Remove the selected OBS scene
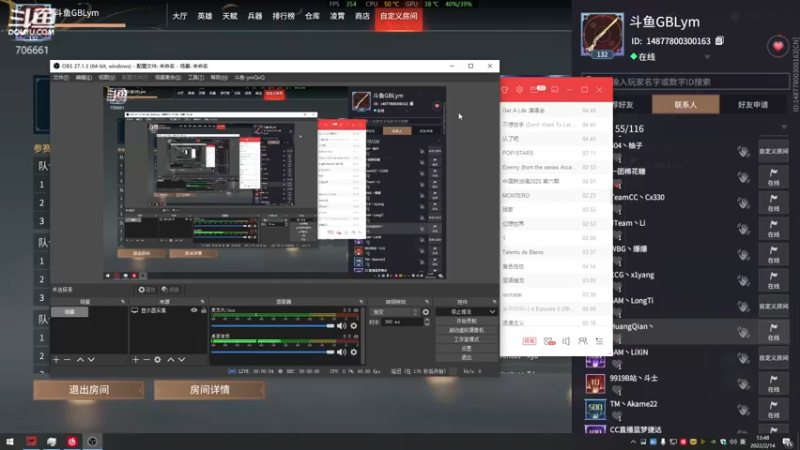 pyautogui.click(x=67, y=360)
